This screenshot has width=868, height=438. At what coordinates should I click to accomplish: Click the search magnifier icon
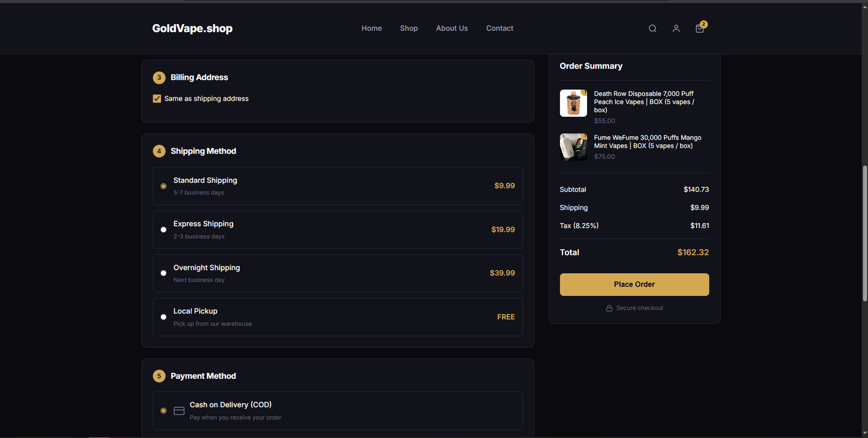click(x=653, y=29)
